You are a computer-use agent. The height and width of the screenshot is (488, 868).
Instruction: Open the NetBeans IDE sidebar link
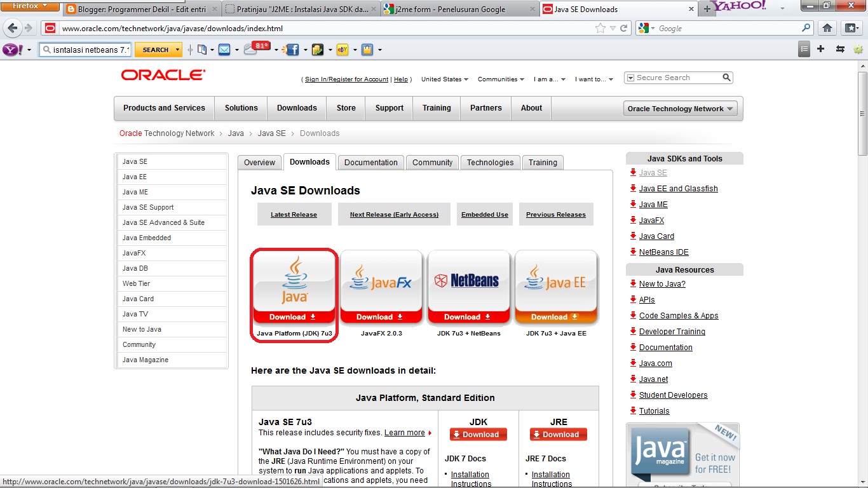click(663, 252)
